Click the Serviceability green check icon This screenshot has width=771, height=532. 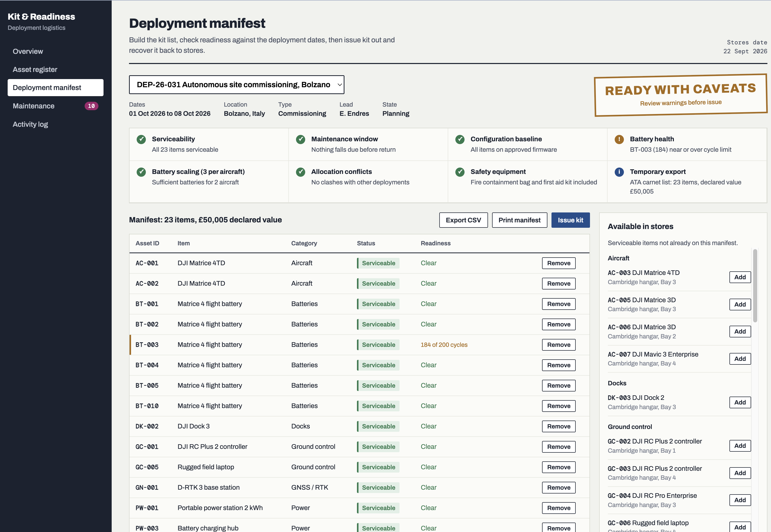coord(141,139)
